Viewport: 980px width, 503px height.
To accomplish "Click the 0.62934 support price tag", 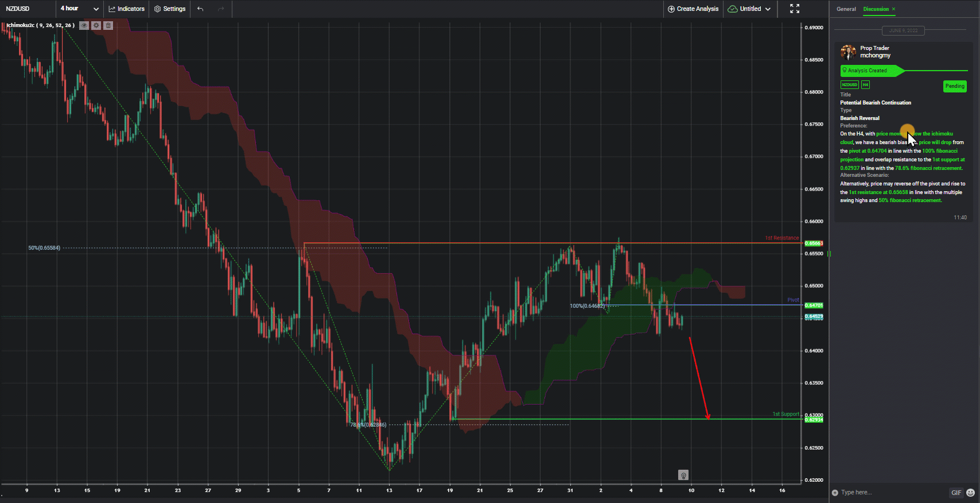I will tap(814, 420).
